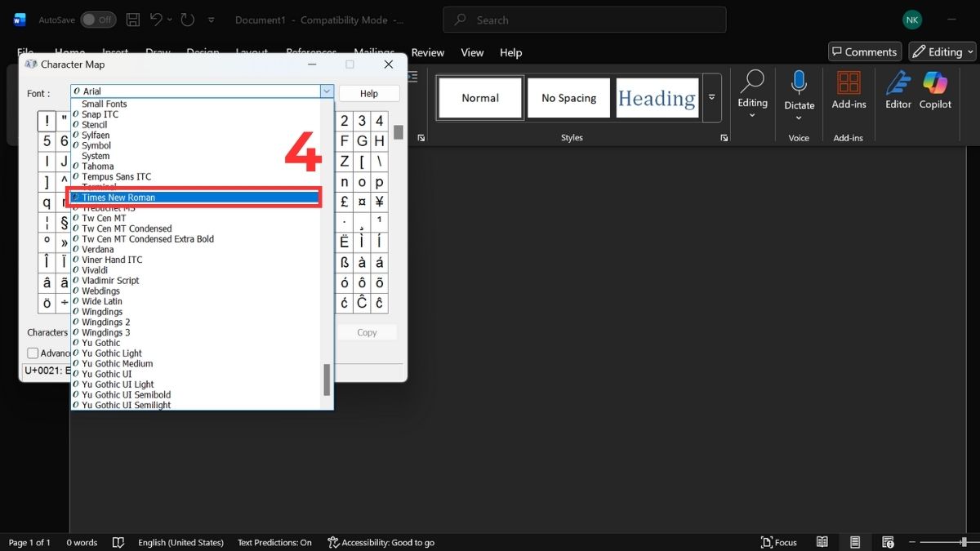Click the font list scrollbar thumb

327,380
